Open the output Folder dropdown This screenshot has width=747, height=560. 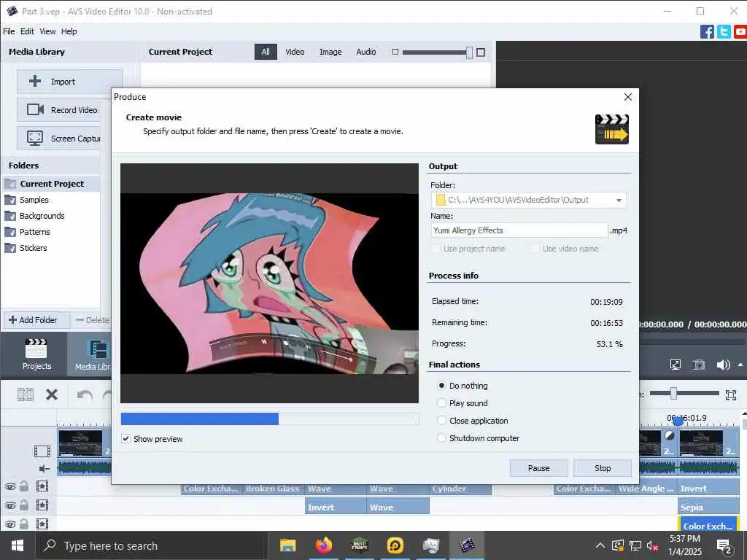(x=619, y=200)
